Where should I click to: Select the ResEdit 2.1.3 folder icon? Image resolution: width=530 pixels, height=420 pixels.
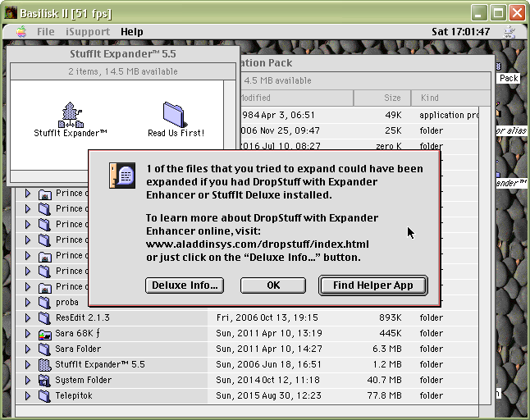click(44, 318)
